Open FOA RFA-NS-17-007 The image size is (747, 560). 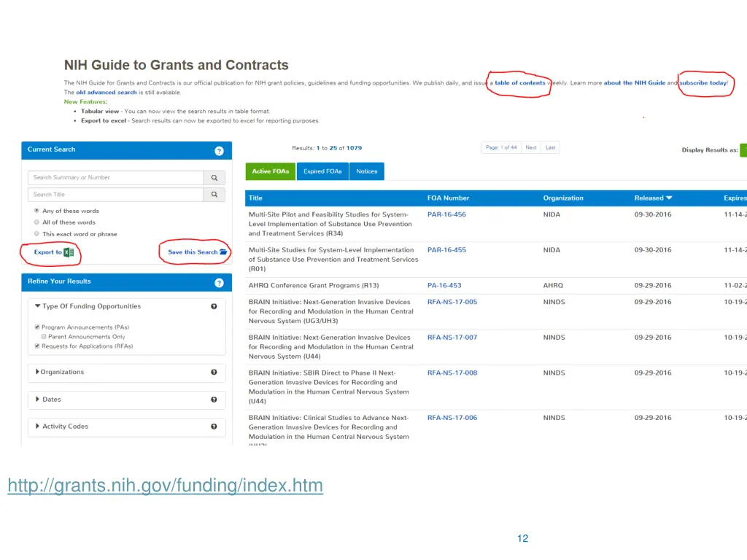coord(452,338)
